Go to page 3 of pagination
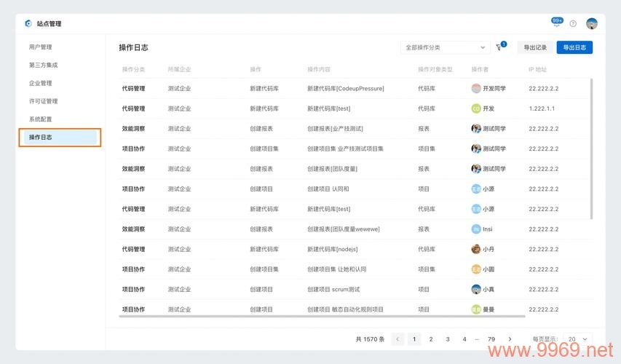The width and height of the screenshot is (621, 364). 448,339
